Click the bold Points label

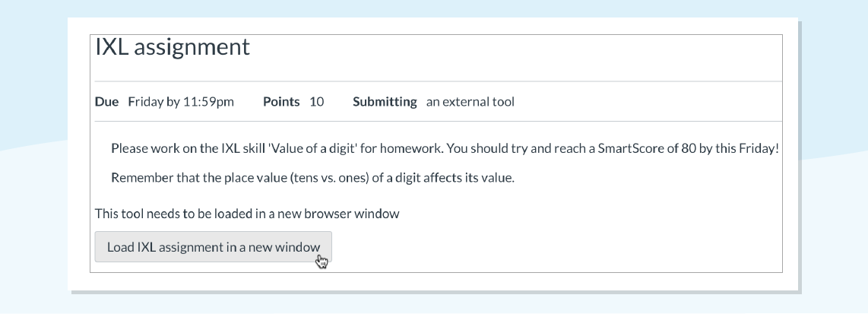tap(281, 102)
